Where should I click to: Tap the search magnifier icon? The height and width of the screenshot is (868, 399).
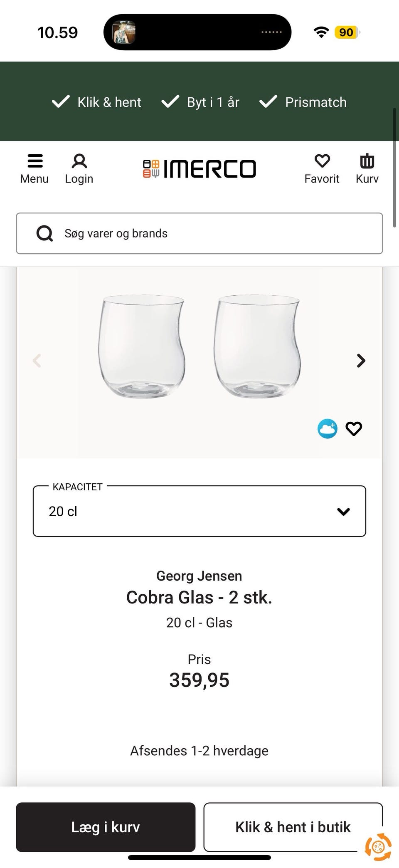click(x=44, y=233)
